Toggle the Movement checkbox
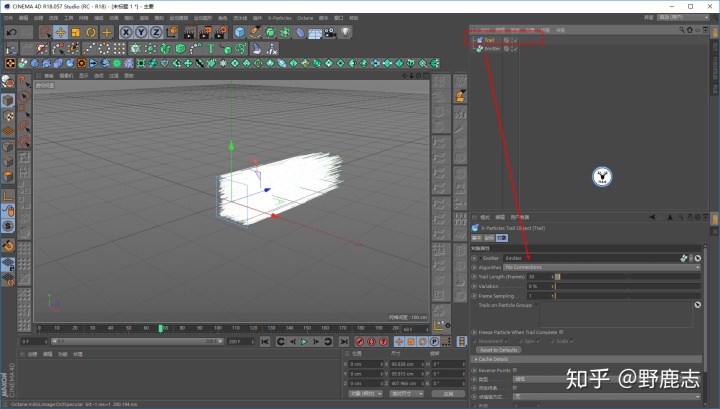Image resolution: width=720 pixels, height=409 pixels. (507, 341)
